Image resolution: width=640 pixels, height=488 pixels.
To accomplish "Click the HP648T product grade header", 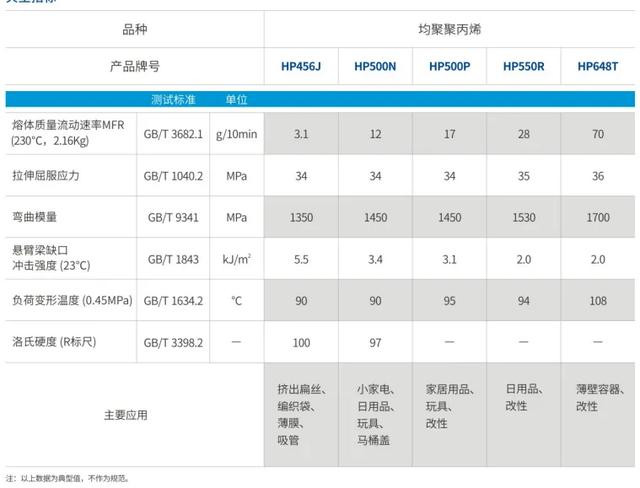I will pos(598,67).
